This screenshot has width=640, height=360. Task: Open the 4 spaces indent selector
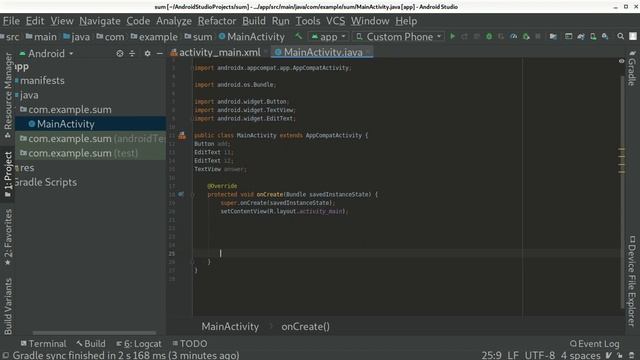[580, 355]
